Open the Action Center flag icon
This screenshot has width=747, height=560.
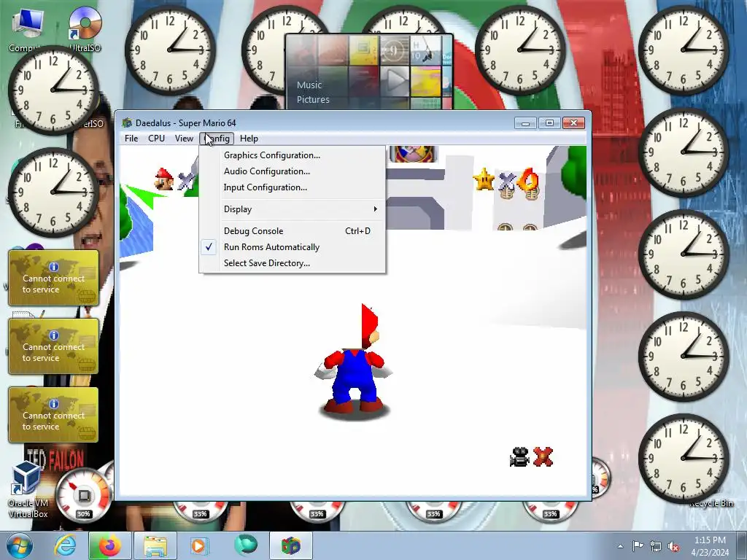[638, 546]
